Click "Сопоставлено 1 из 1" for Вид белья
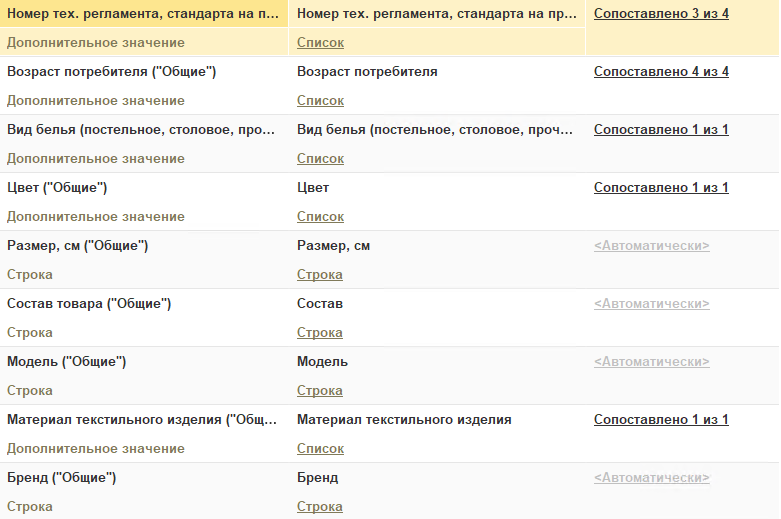The height and width of the screenshot is (519, 781). click(x=661, y=130)
